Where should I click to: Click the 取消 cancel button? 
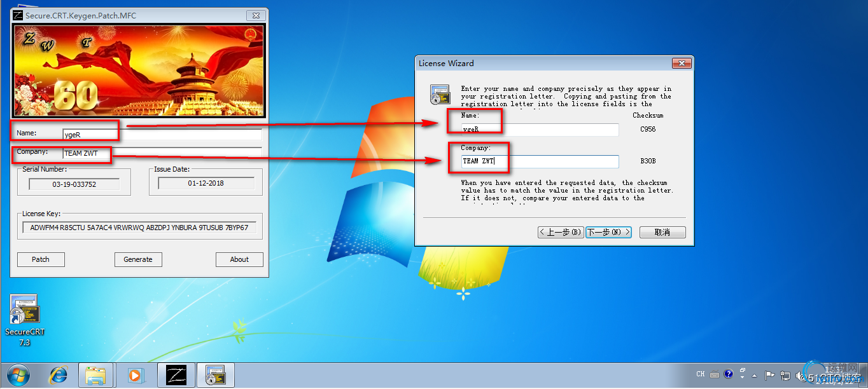tap(662, 232)
